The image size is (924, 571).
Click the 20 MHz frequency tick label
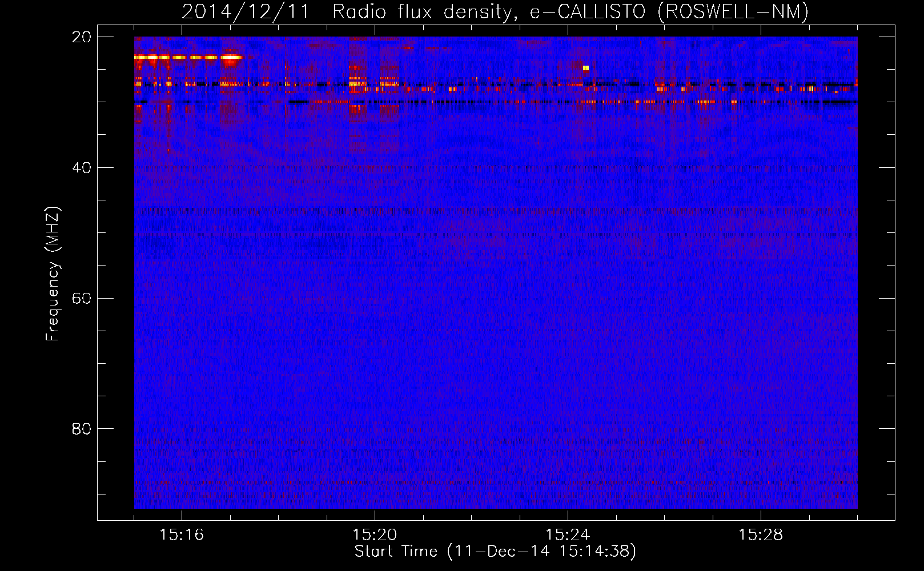pos(82,37)
